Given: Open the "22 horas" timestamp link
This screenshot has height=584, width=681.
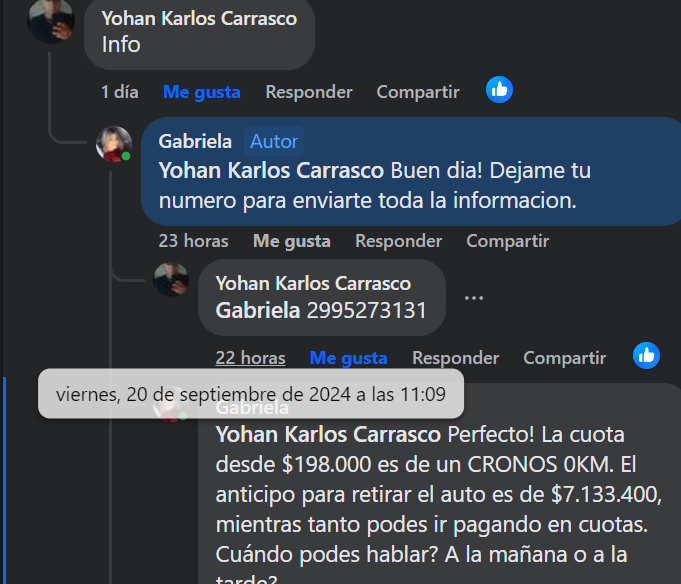Looking at the screenshot, I should point(250,358).
